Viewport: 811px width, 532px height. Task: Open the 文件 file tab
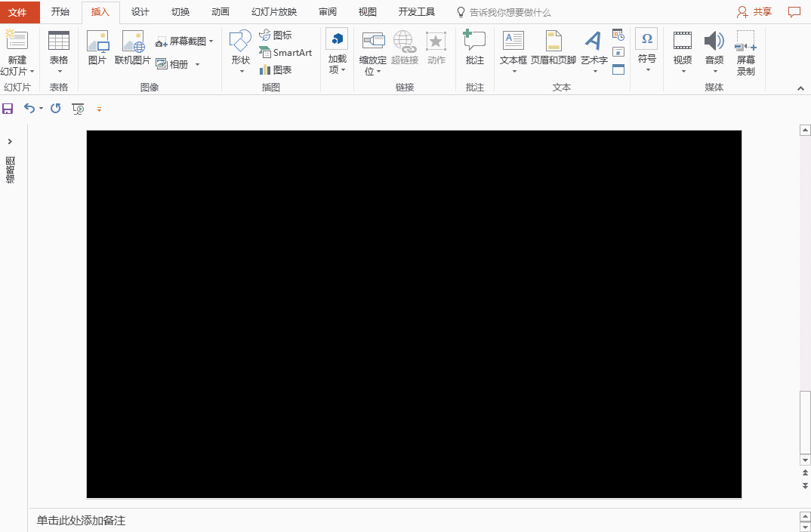coord(20,12)
